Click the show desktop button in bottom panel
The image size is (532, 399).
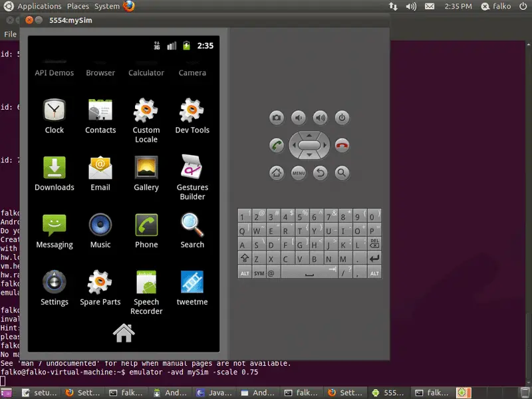pyautogui.click(x=7, y=392)
